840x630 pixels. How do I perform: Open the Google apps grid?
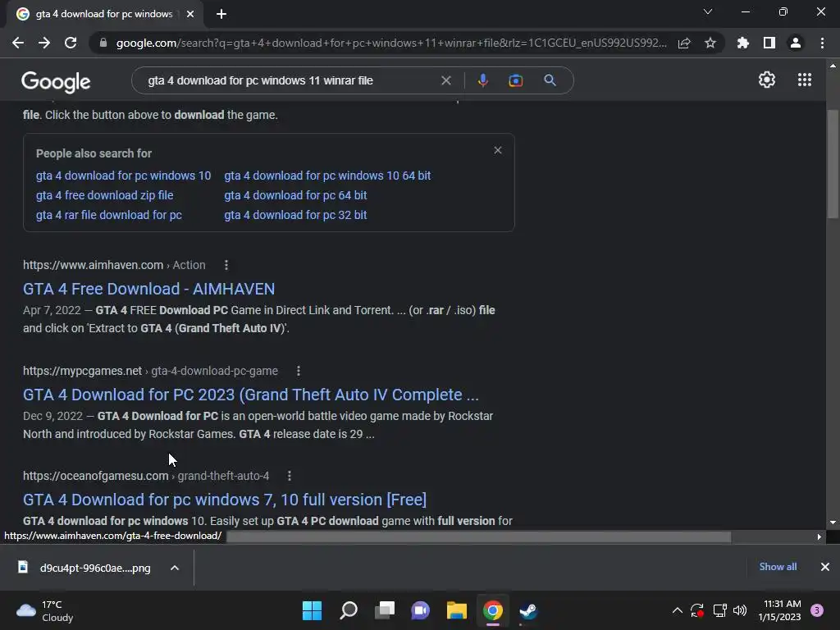pyautogui.click(x=805, y=80)
